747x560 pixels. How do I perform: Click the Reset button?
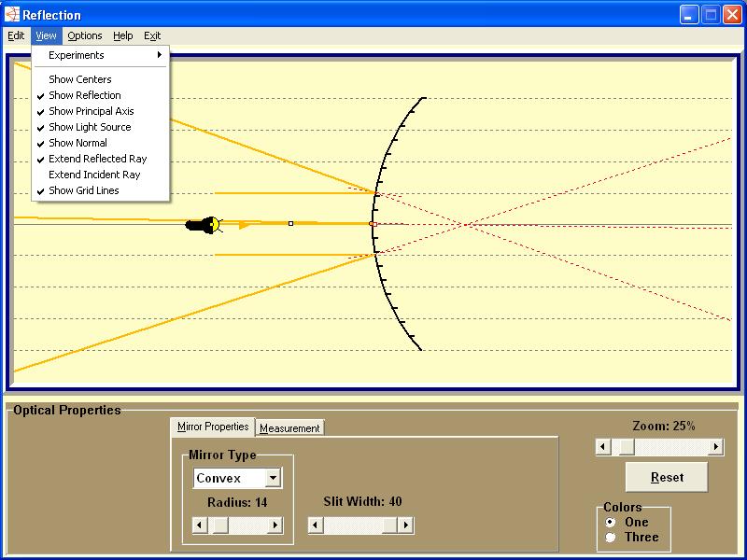pos(667,477)
